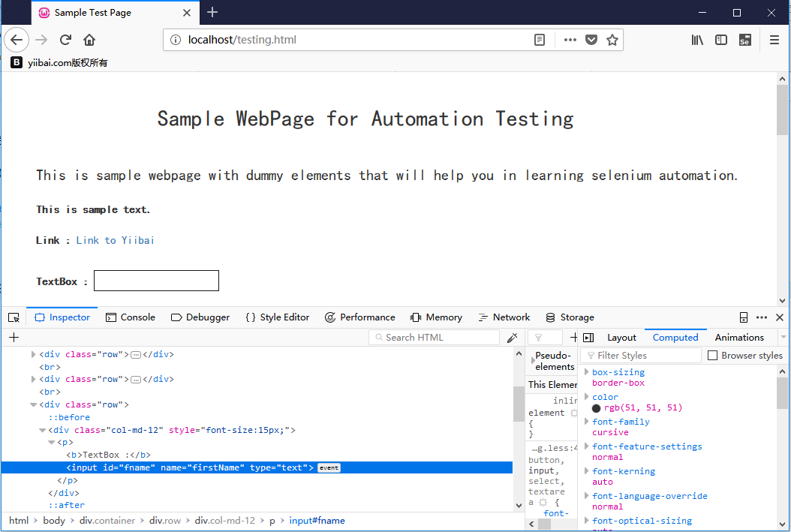
Task: Open the Animations sidebar tab
Action: tap(739, 338)
